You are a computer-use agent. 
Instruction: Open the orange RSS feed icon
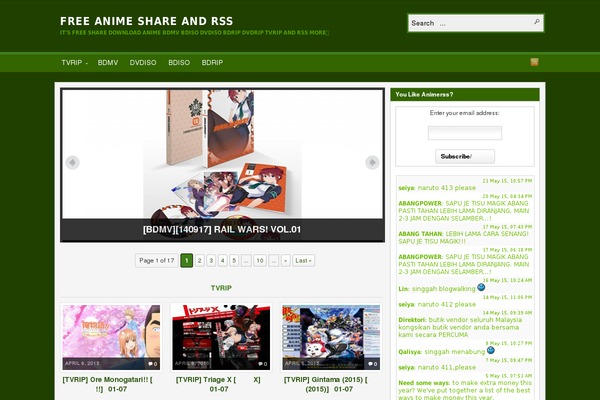coord(534,62)
